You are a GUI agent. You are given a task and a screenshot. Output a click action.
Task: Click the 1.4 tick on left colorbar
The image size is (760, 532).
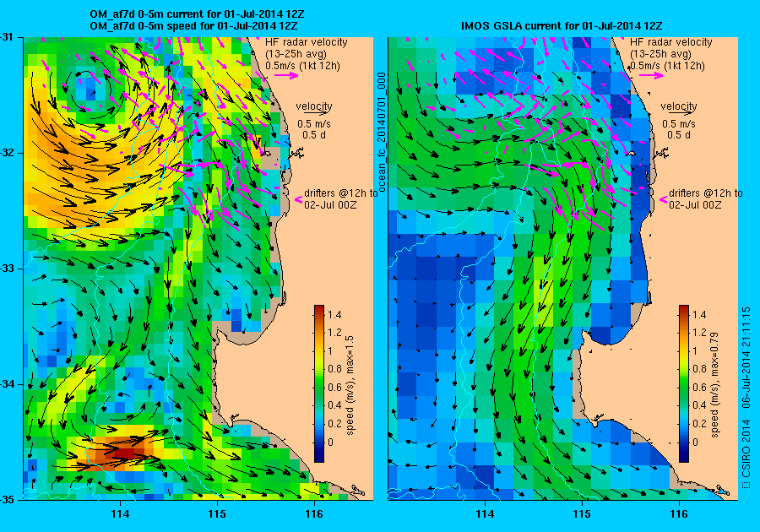pyautogui.click(x=334, y=314)
